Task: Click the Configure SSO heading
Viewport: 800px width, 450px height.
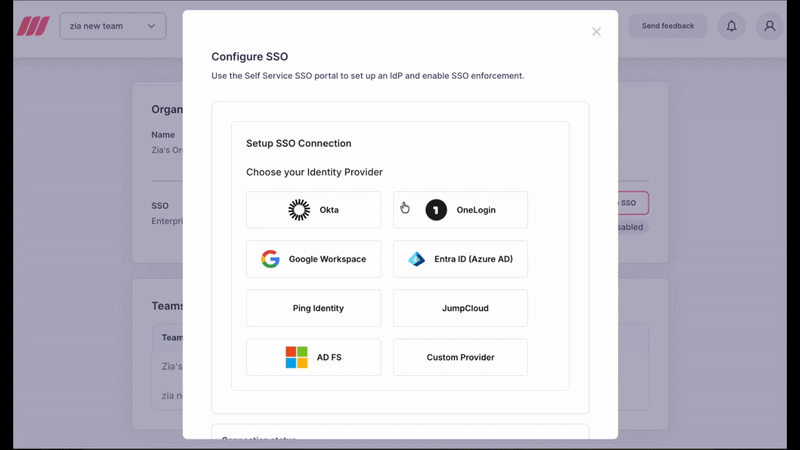Action: (x=249, y=57)
